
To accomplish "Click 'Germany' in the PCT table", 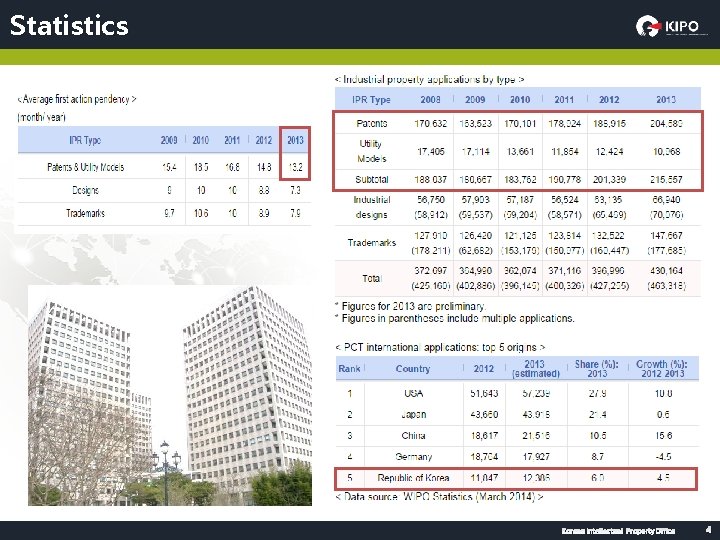I will point(413,457).
